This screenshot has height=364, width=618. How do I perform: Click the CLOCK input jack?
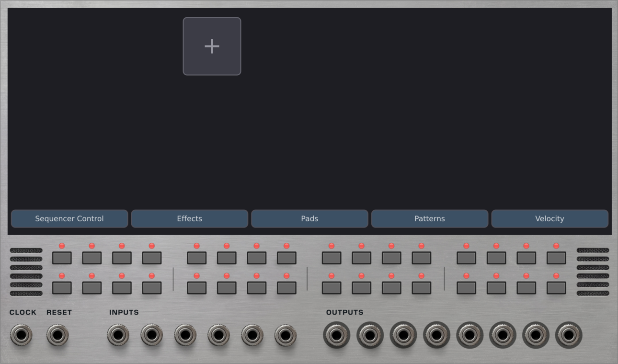point(20,335)
